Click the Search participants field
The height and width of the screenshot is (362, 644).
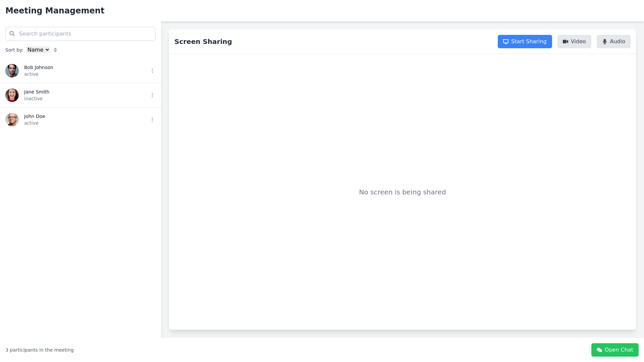click(x=80, y=34)
